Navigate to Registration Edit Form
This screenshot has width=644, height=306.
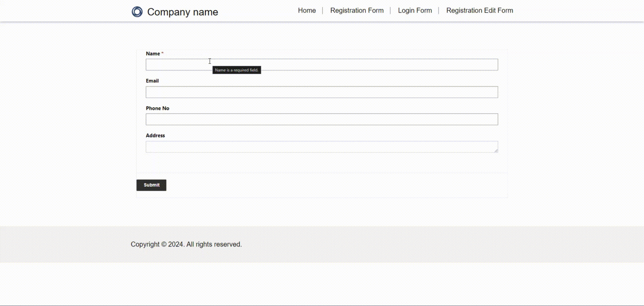coord(480,10)
